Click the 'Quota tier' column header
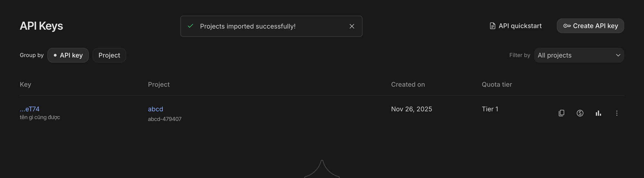 click(497, 85)
